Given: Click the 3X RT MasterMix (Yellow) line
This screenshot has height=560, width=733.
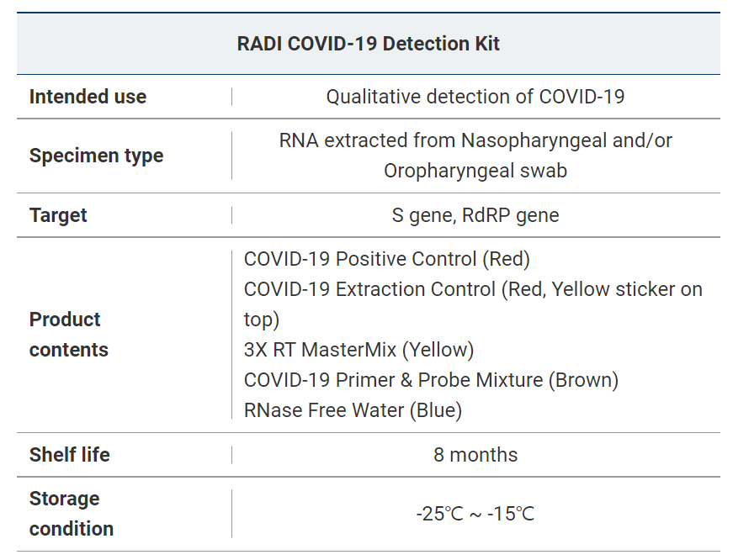Looking at the screenshot, I should coord(359,350).
